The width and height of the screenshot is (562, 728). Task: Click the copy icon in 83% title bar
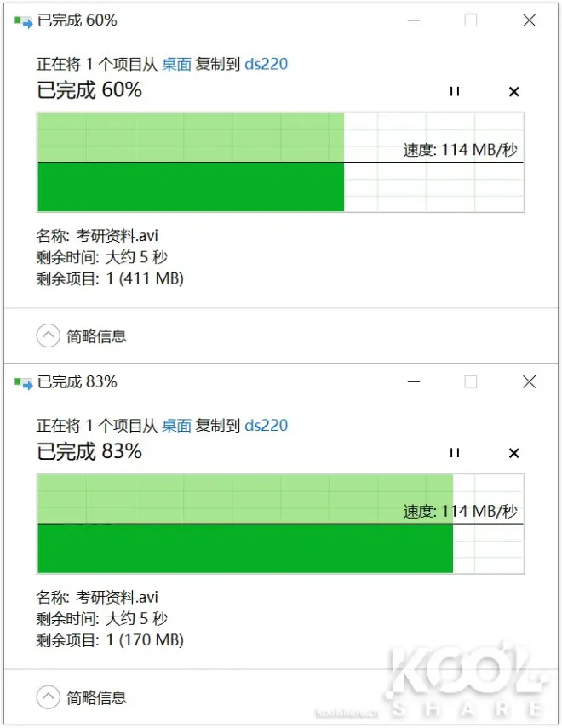(x=23, y=383)
